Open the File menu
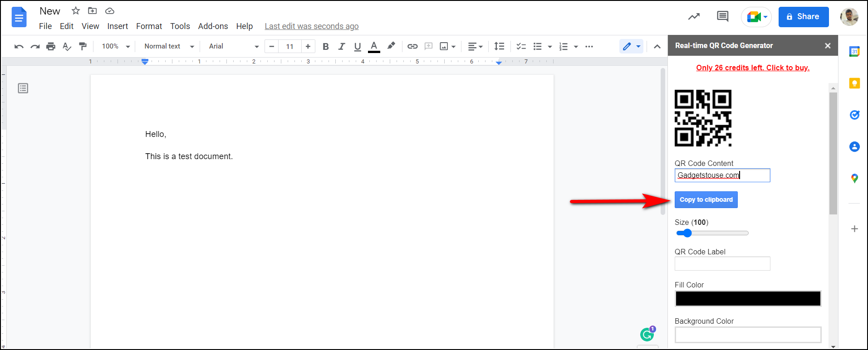 tap(45, 26)
